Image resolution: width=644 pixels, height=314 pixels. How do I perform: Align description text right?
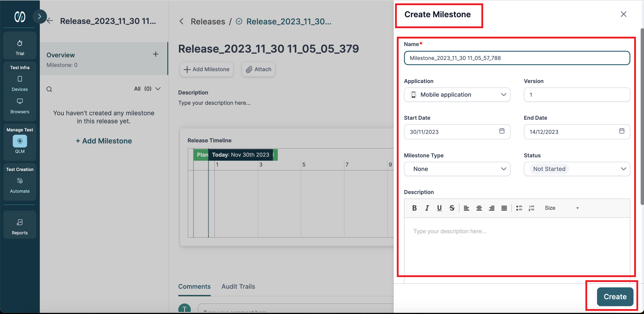pyautogui.click(x=491, y=208)
